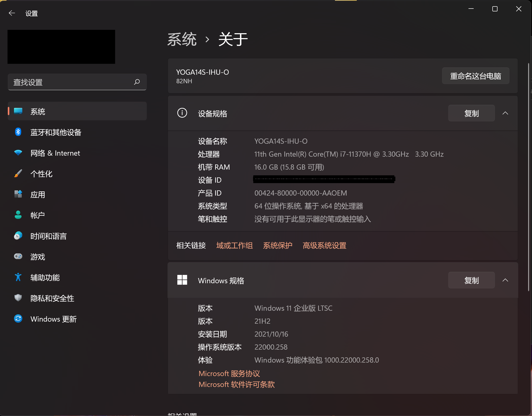Open 游戏 settings
The image size is (532, 416).
(x=77, y=257)
